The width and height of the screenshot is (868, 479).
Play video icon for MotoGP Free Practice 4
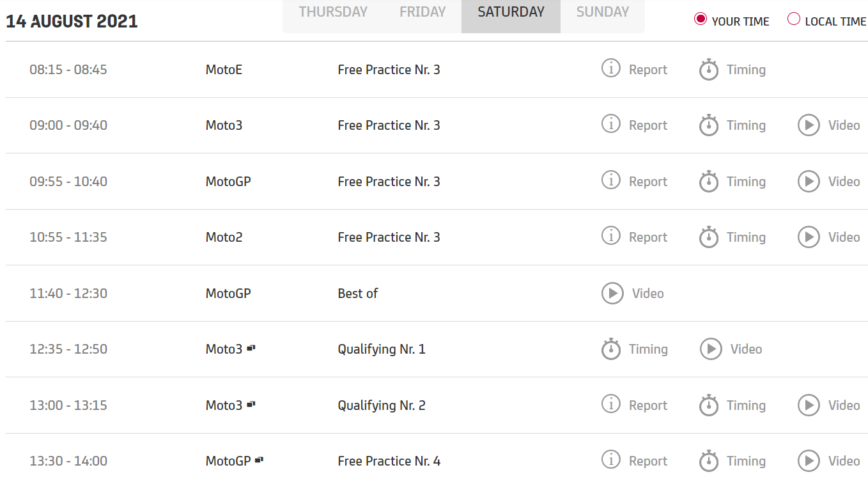(x=809, y=461)
